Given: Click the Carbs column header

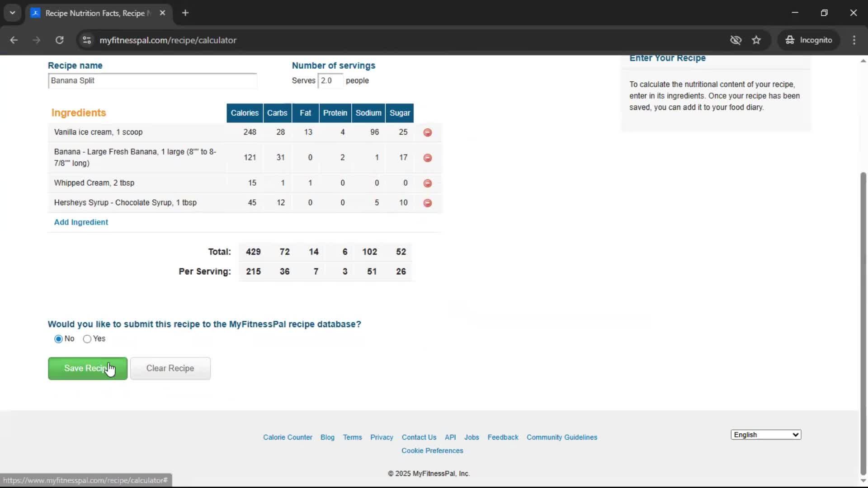Looking at the screenshot, I should pos(277,113).
